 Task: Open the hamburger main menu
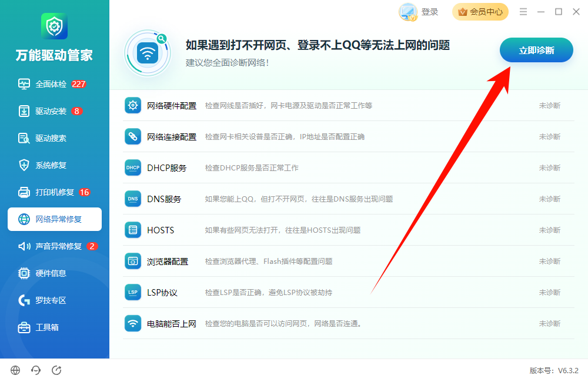pyautogui.click(x=523, y=12)
